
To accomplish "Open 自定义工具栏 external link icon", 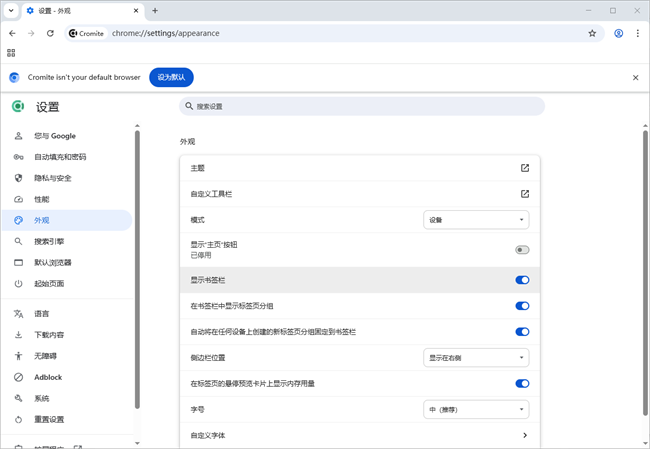I will click(x=525, y=194).
